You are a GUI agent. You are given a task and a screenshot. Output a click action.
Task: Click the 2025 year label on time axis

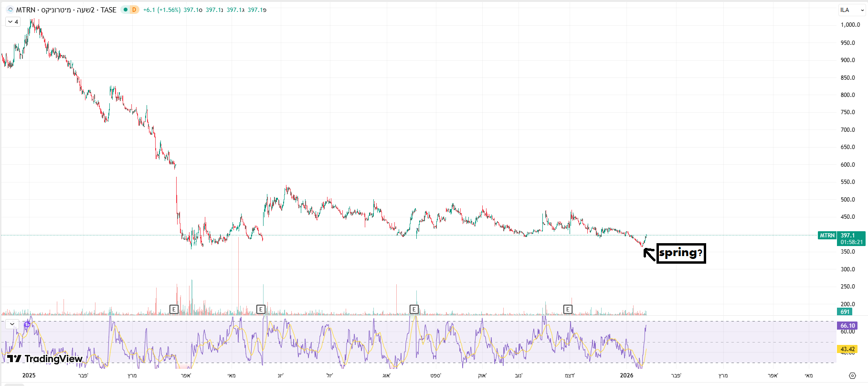[29, 375]
